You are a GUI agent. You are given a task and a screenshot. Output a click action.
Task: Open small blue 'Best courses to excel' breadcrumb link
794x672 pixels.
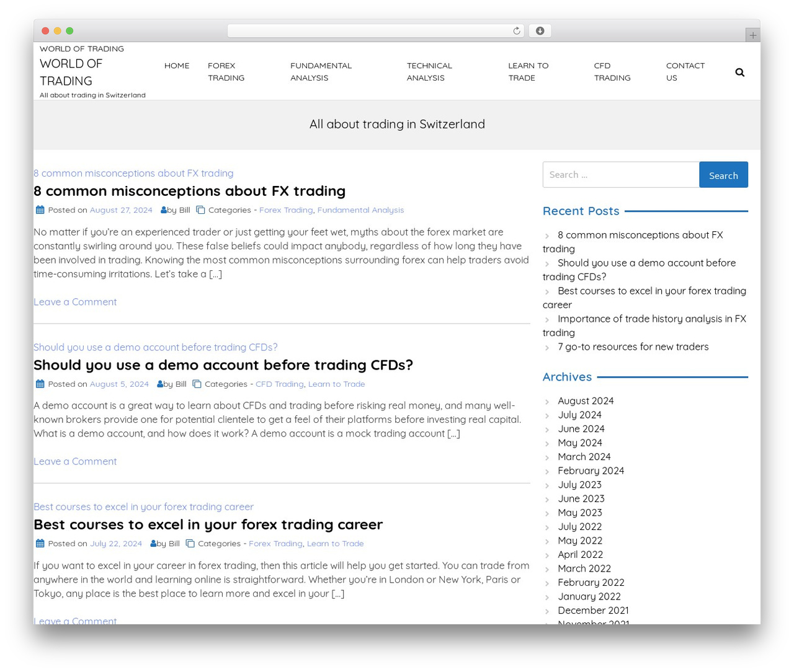coord(143,507)
